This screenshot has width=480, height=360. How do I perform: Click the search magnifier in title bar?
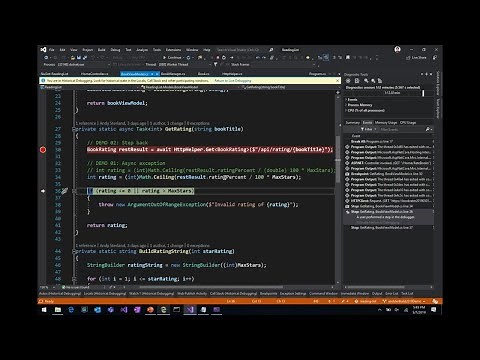271,50
